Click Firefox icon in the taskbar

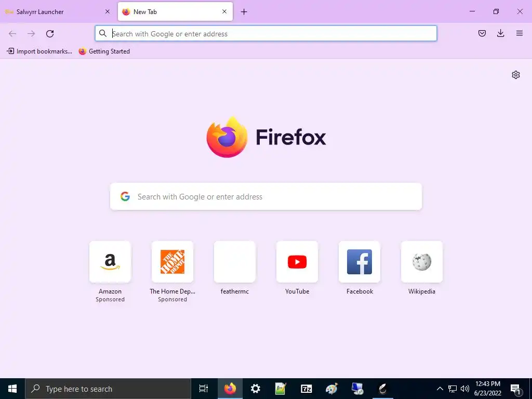coord(230,389)
